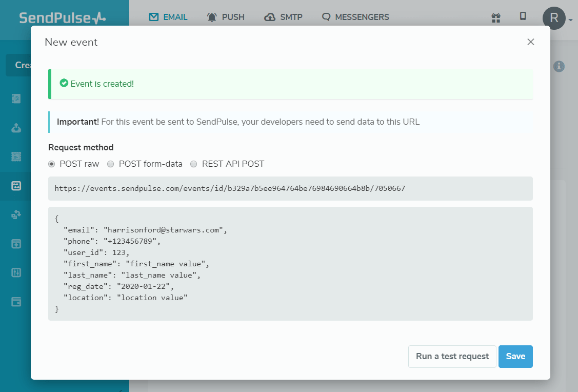Save the new event
Image resolution: width=578 pixels, height=392 pixels.
(515, 357)
